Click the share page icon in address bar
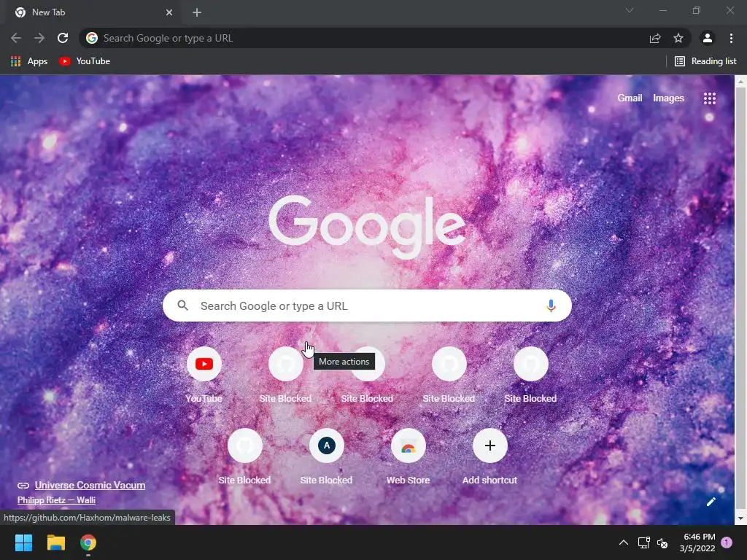The height and width of the screenshot is (560, 747). tap(655, 38)
